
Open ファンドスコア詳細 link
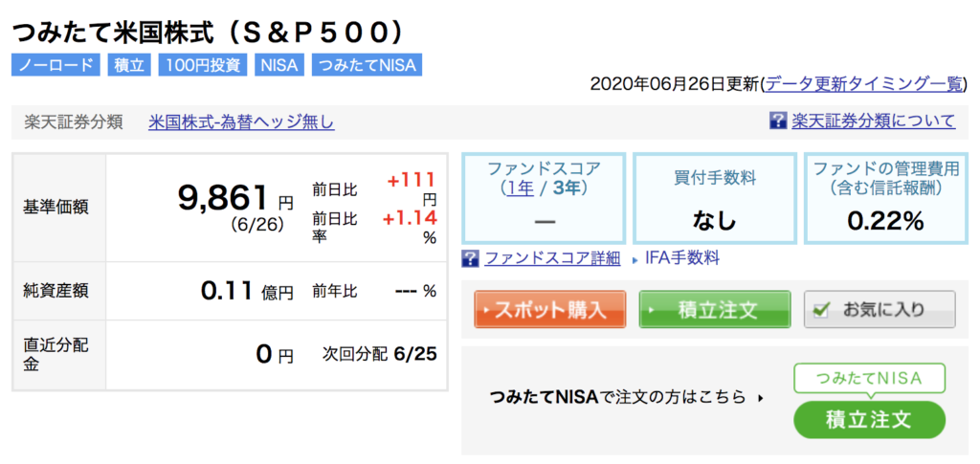point(552,258)
